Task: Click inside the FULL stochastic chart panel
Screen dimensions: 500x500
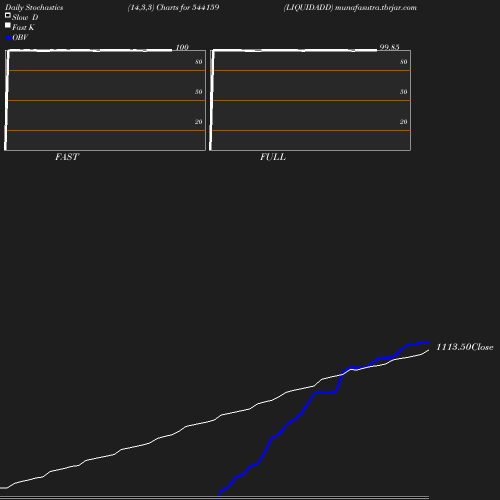Action: (310, 100)
